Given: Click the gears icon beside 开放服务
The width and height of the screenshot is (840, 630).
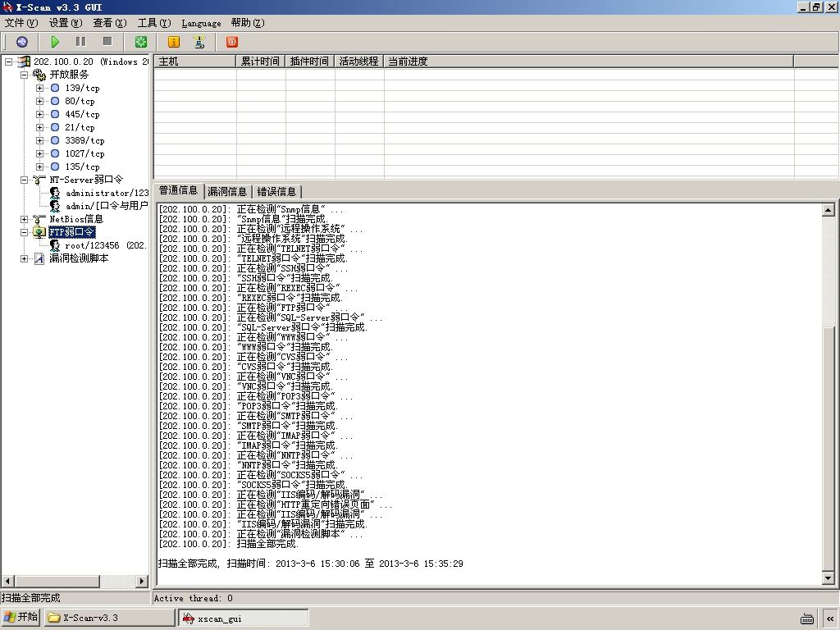Looking at the screenshot, I should [x=39, y=75].
